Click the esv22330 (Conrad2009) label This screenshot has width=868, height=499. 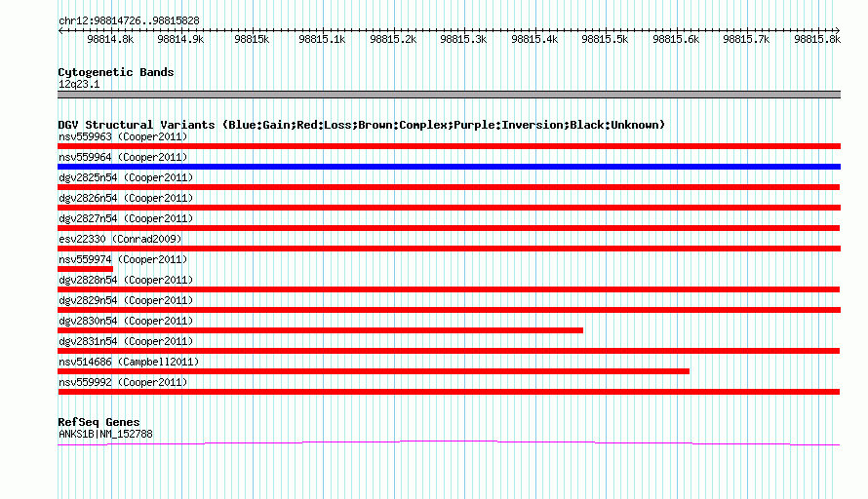[120, 239]
